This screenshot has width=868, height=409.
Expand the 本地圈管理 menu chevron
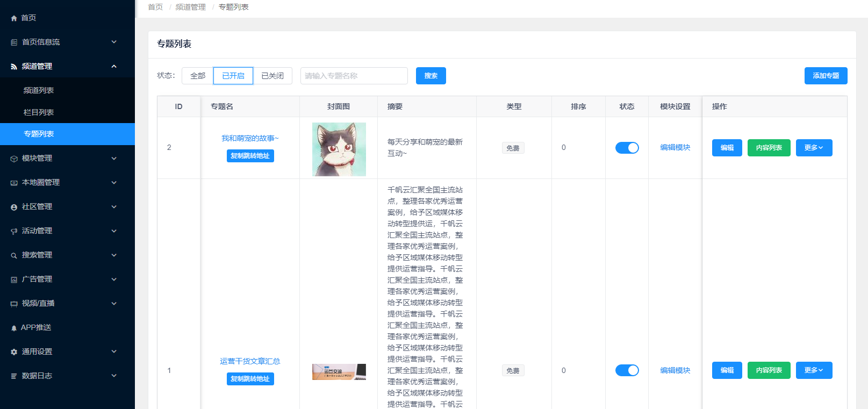pos(114,182)
